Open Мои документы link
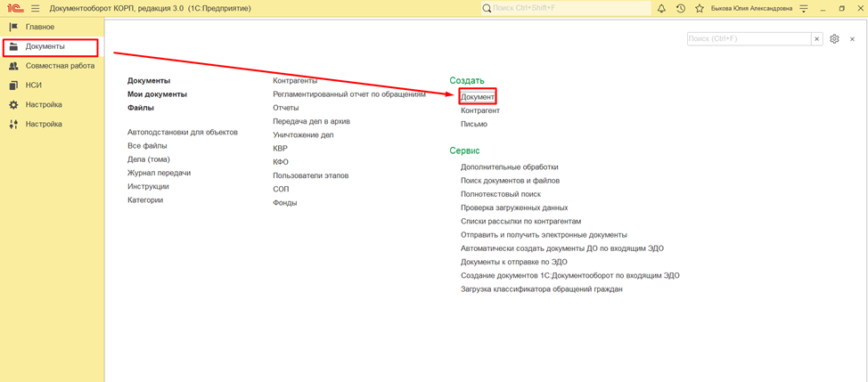 click(157, 94)
